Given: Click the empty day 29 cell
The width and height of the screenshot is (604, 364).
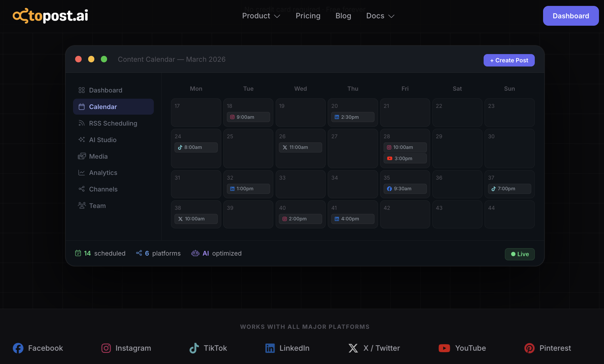Looking at the screenshot, I should tap(457, 149).
